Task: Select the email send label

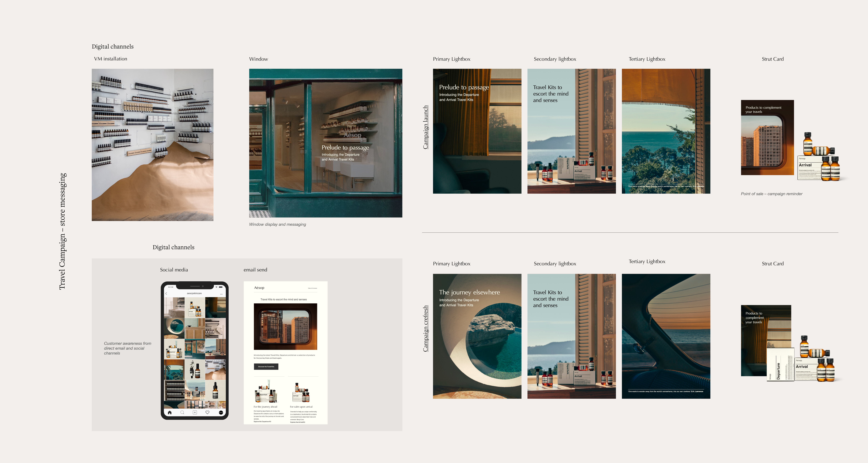Action: pos(255,270)
